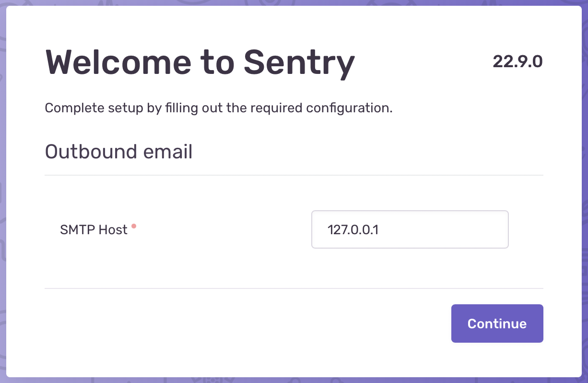
Task: Click the Continue button
Action: 497,323
